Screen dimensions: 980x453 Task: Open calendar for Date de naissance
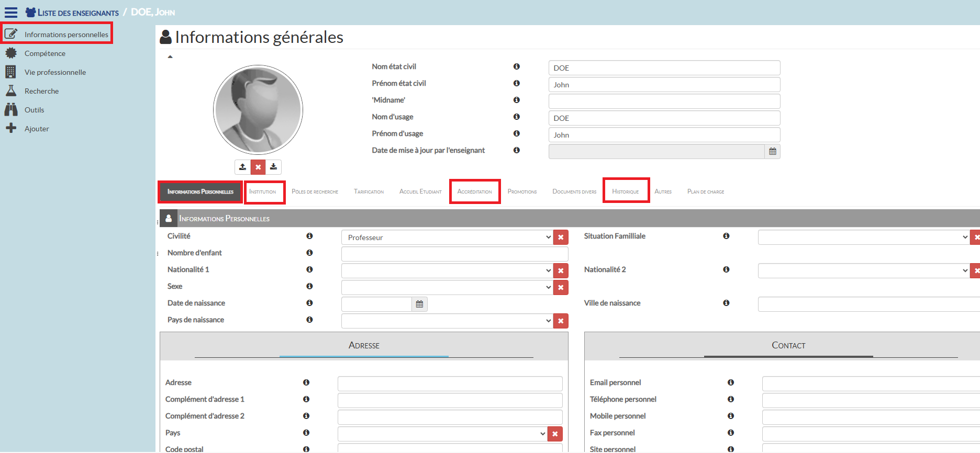[x=419, y=304]
